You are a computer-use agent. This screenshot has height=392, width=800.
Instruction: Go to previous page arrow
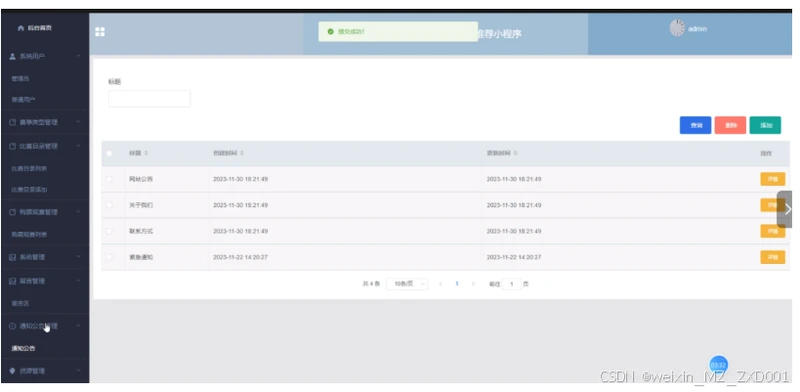coord(440,284)
